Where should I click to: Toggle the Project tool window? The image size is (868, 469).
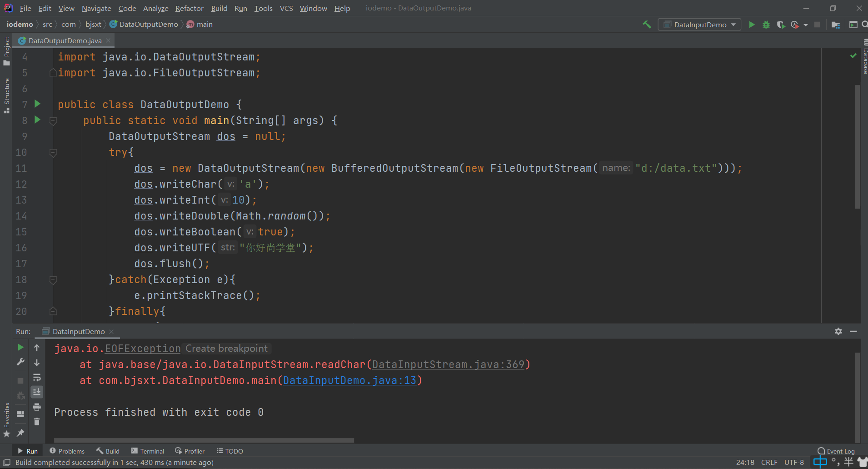(x=6, y=51)
